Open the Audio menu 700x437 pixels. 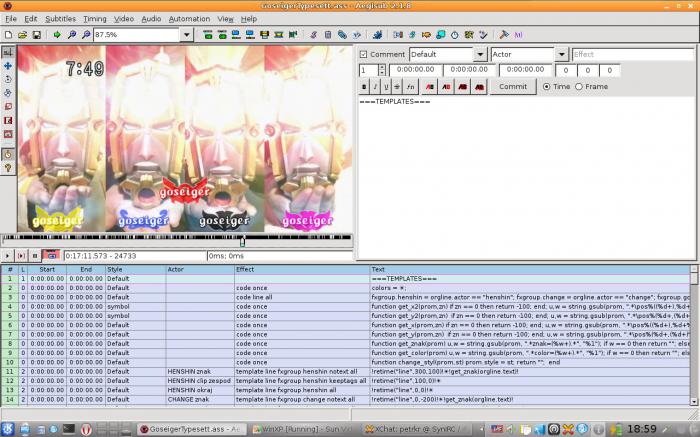[x=151, y=19]
